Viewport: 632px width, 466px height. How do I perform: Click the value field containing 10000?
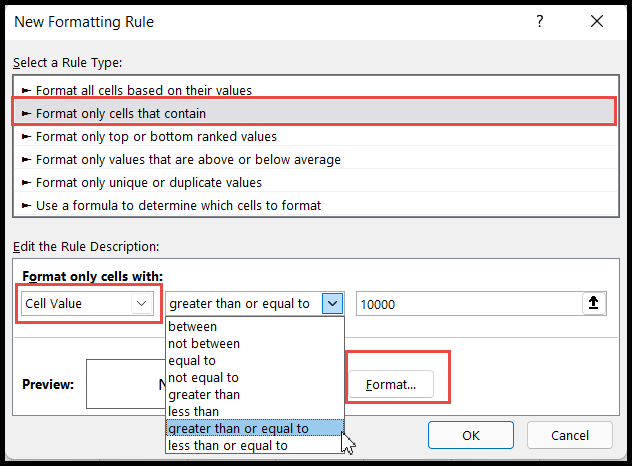[465, 303]
